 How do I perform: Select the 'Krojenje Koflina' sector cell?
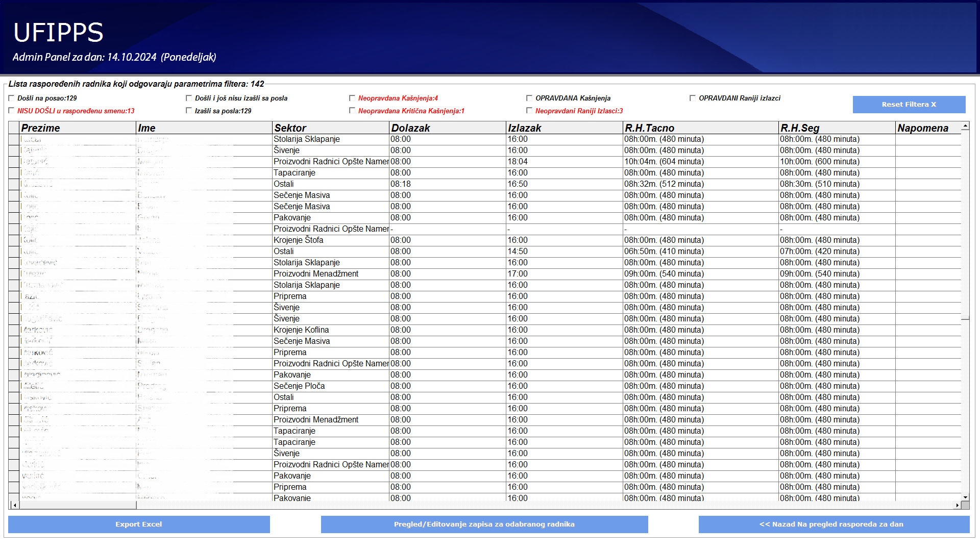(x=331, y=330)
